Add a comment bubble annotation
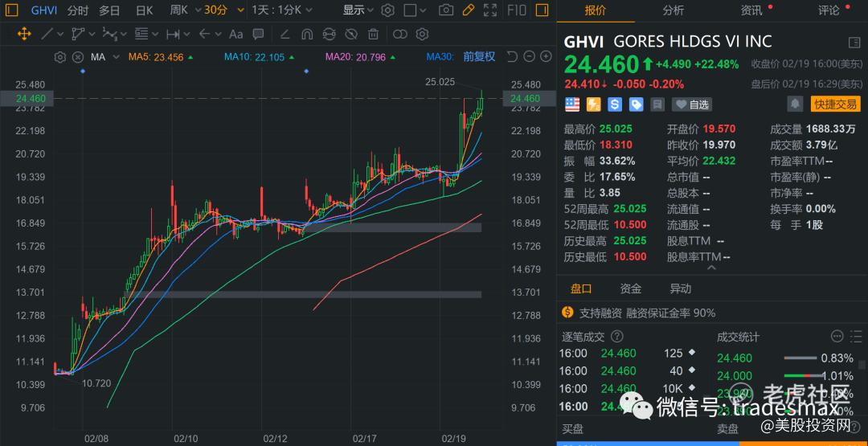 (x=258, y=35)
